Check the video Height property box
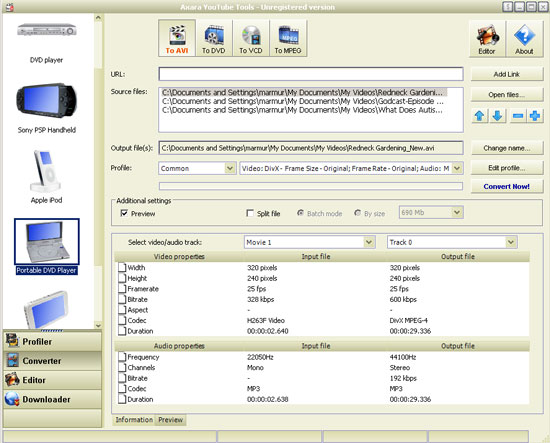 122,278
